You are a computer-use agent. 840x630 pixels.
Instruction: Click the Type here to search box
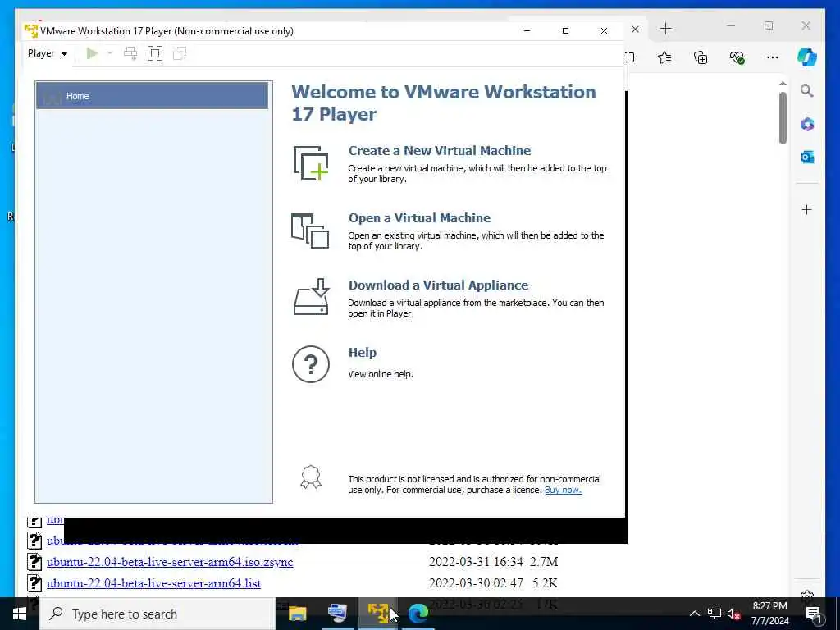click(158, 614)
